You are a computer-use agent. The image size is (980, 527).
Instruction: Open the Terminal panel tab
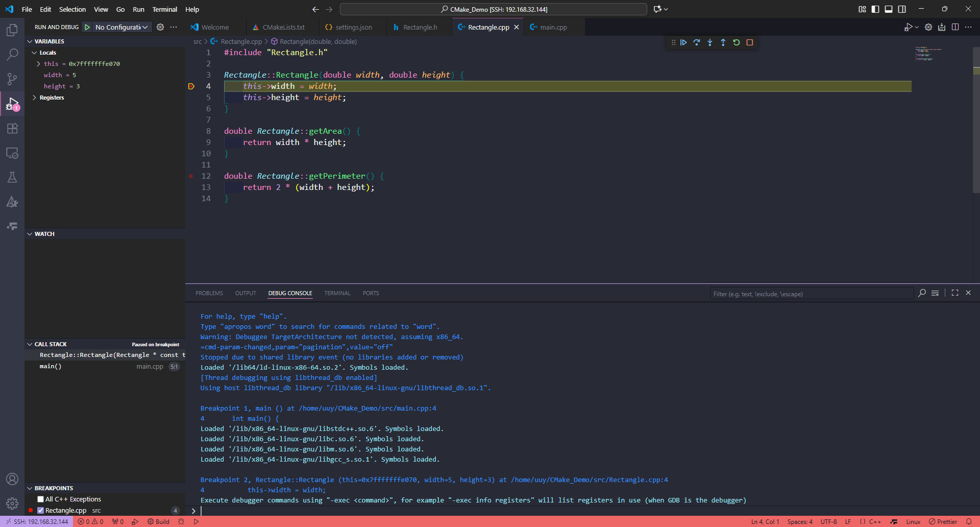pyautogui.click(x=337, y=293)
